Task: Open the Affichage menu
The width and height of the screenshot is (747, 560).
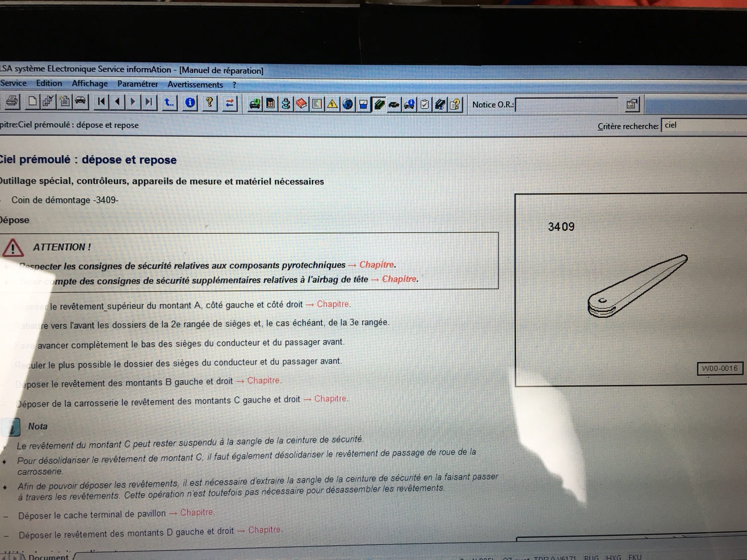Action: (90, 84)
